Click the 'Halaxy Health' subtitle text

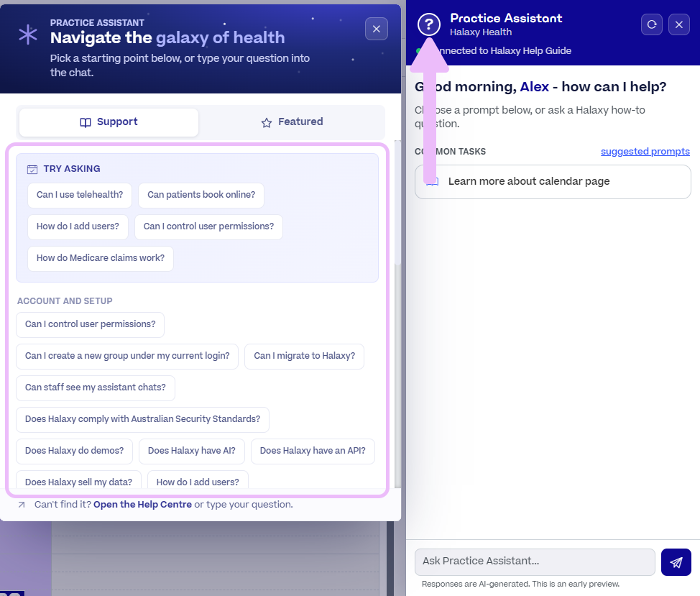[481, 32]
